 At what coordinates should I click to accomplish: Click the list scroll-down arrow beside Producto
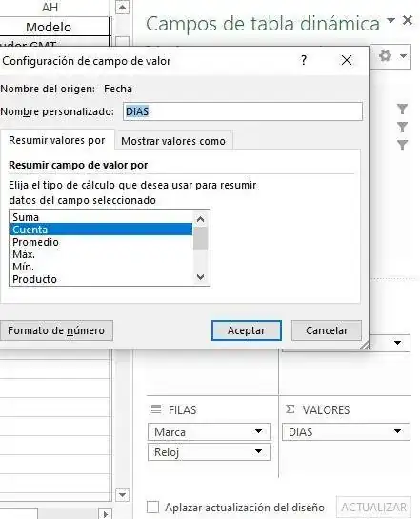200,277
